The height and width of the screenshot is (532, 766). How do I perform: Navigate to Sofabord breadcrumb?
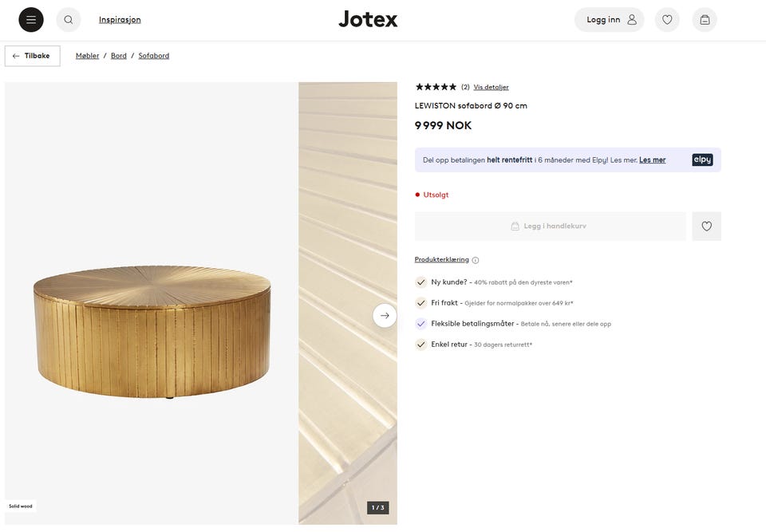pyautogui.click(x=154, y=56)
